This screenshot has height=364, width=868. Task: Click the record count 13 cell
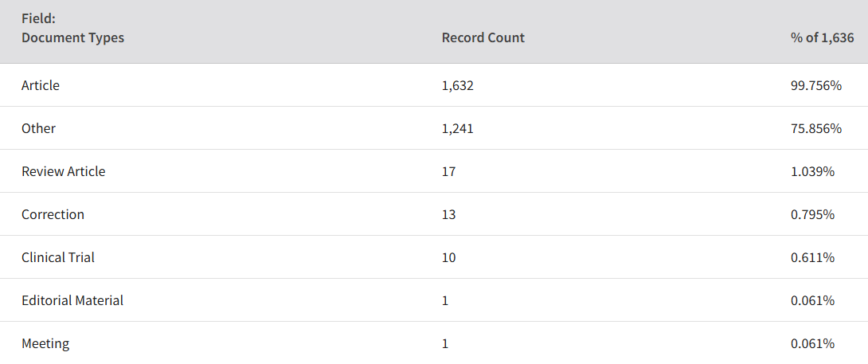tap(449, 214)
